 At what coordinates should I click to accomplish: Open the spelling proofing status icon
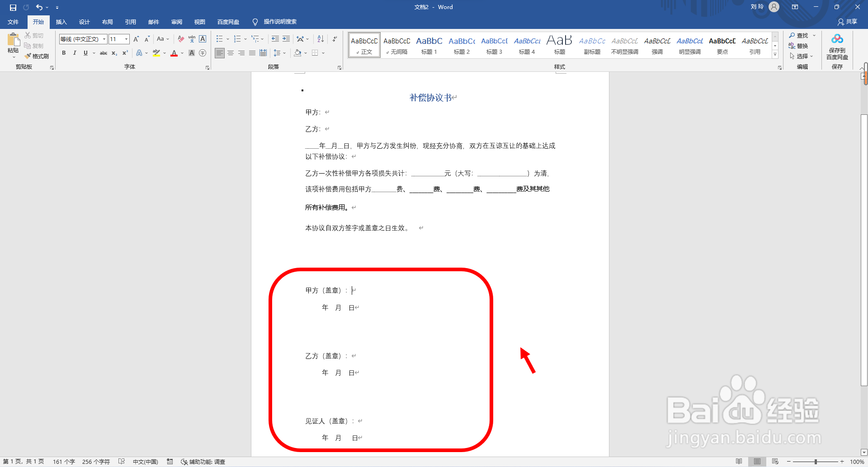pos(122,462)
